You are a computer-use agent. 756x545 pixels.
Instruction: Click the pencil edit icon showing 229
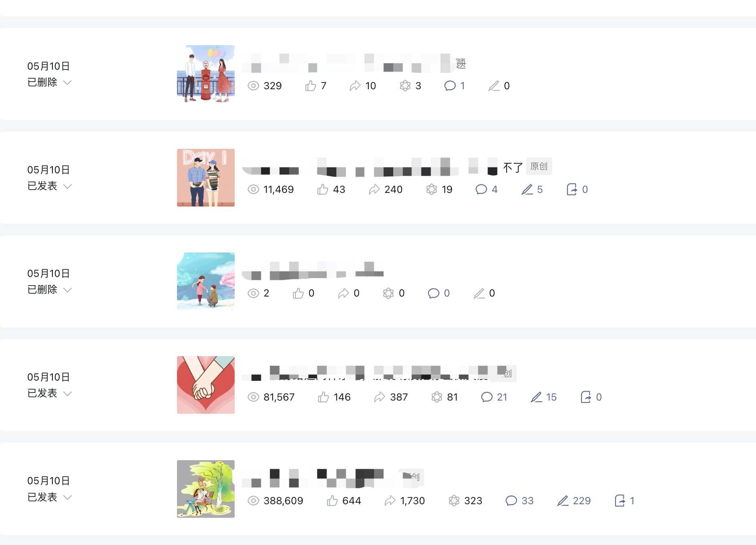tap(563, 501)
